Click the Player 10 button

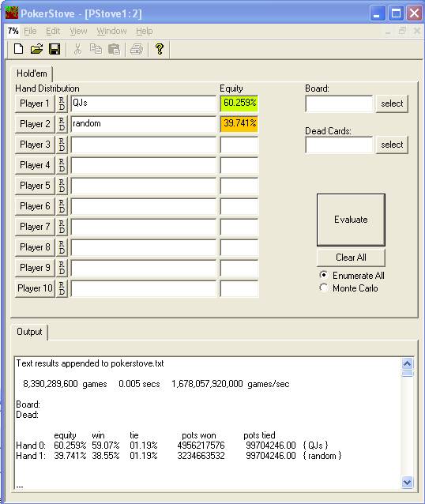(35, 288)
